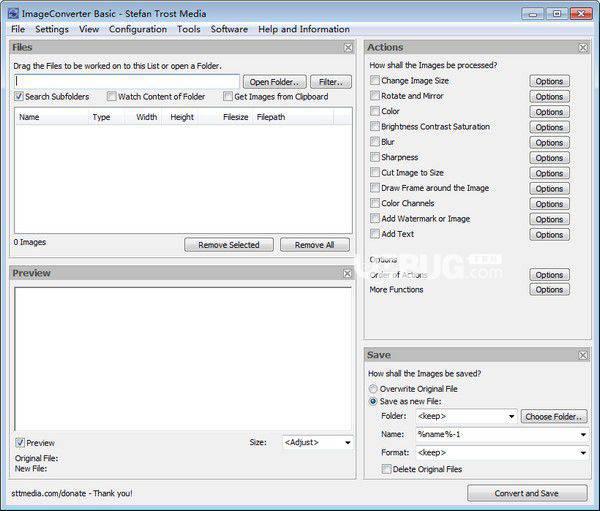Open the preview Size Adjust dropdown

[x=318, y=443]
